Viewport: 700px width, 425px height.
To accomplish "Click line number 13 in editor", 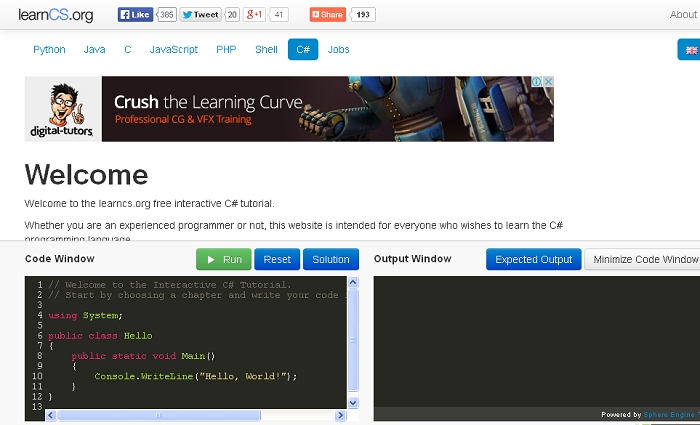I will [37, 407].
